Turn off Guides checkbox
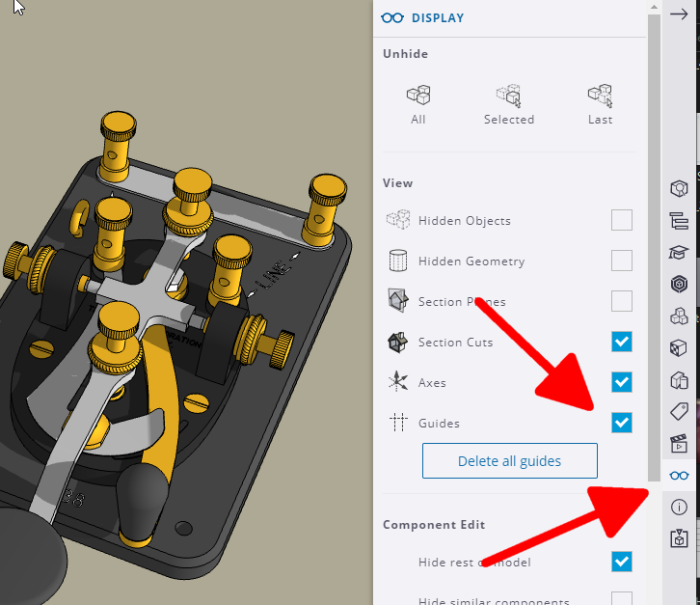This screenshot has height=605, width=700. (x=622, y=423)
